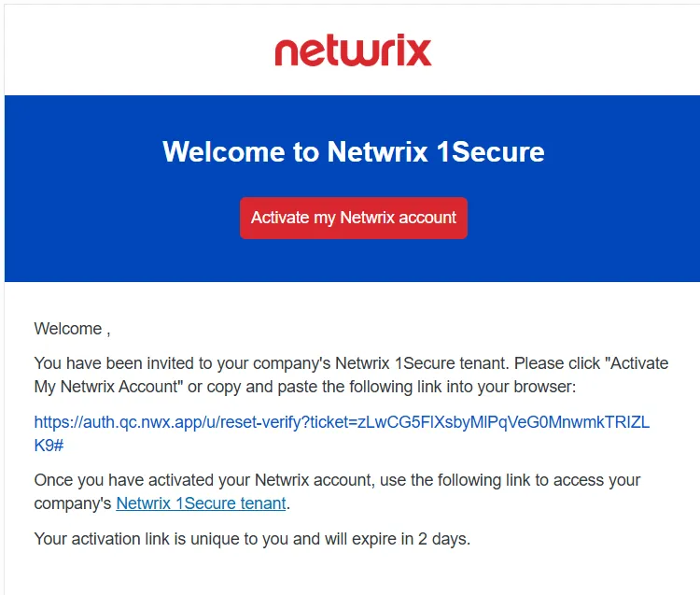The height and width of the screenshot is (595, 700).
Task: Click "company's" before the tenant link
Action: click(x=72, y=503)
